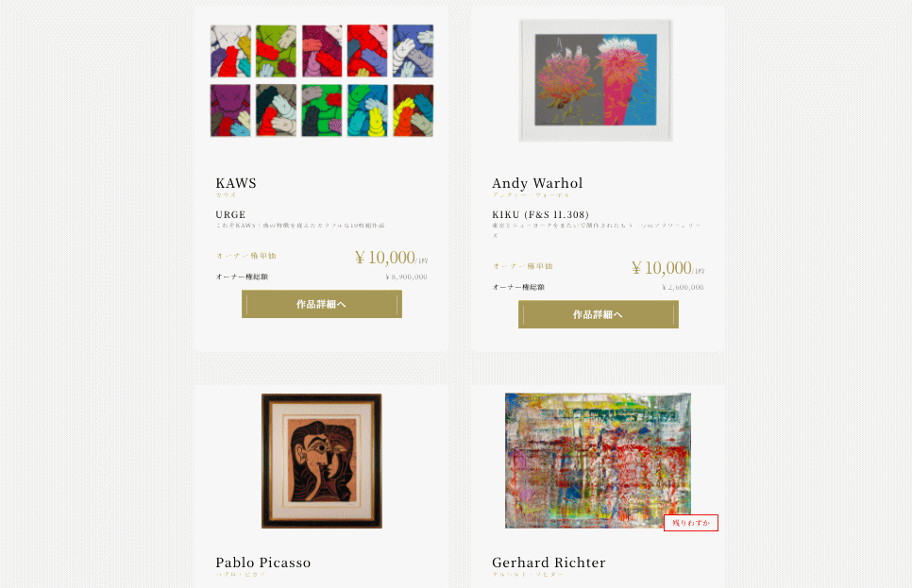Click the first purple KAWS print in top row
912x588 pixels.
tap(230, 51)
